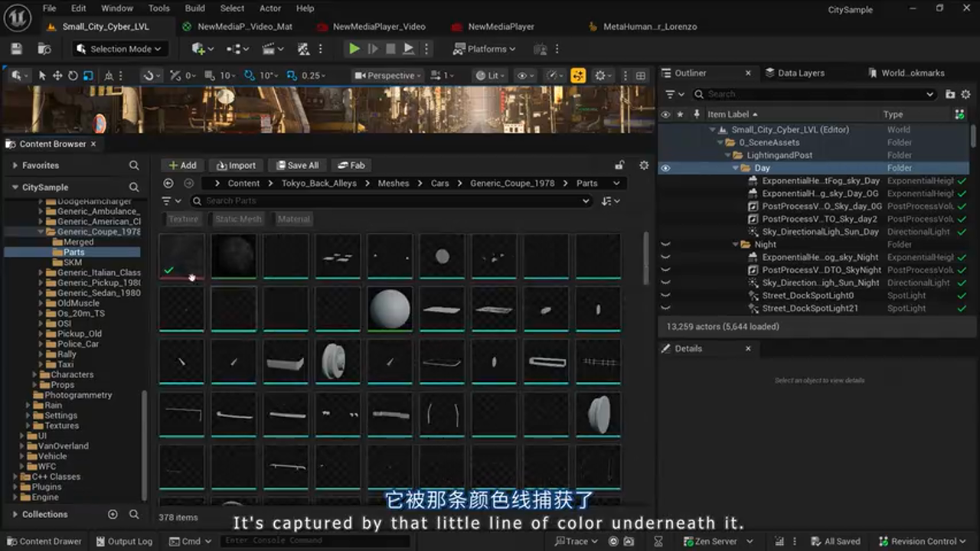
Task: Select the Move tool in the viewport toolbar
Action: (x=57, y=75)
